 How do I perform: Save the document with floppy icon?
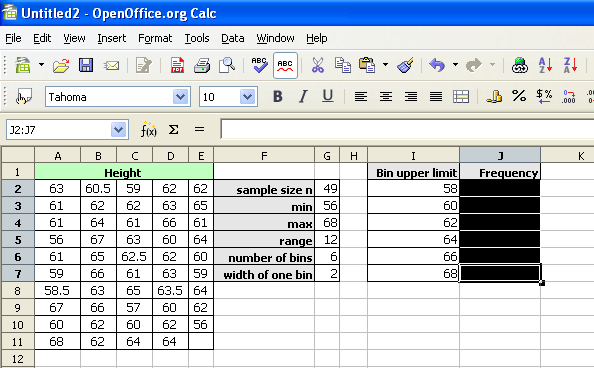coord(86,65)
